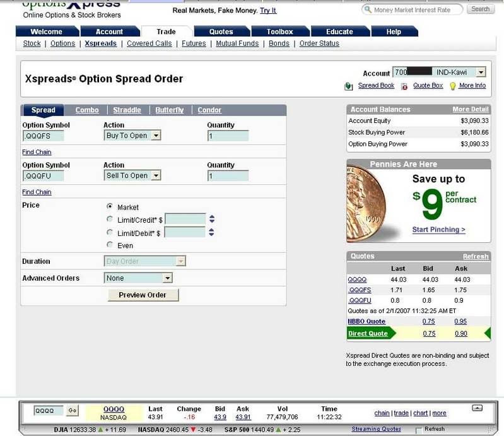Viewport: 504px width, 436px height.
Task: Select the Market price radio button
Action: point(110,206)
